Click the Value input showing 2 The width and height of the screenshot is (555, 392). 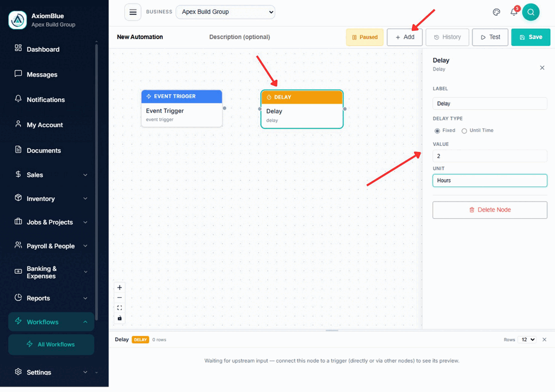[x=490, y=156]
